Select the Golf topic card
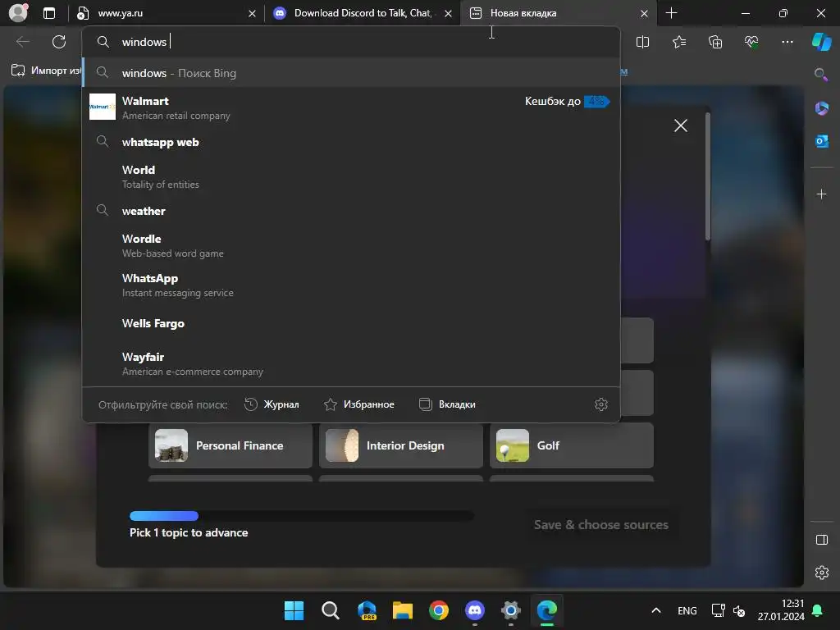Screen dimensions: 840x630 coord(572,445)
